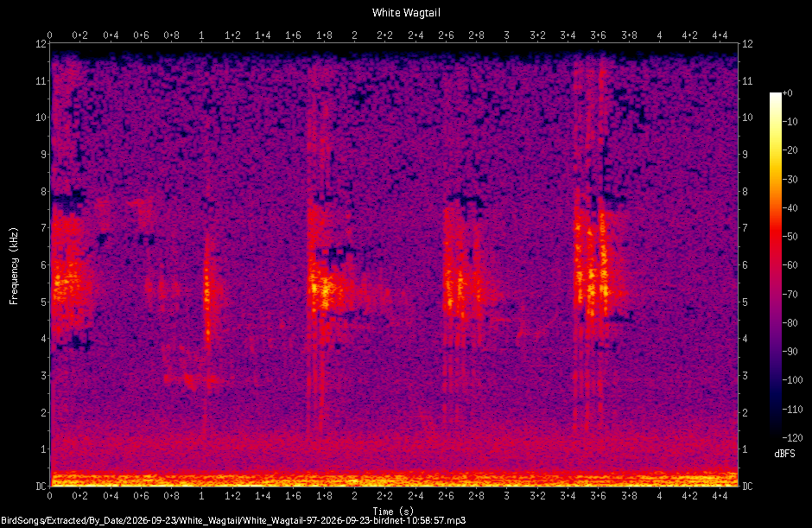Click the "-110" colorbar label
Screen dimensions: 812x528
tap(792, 410)
